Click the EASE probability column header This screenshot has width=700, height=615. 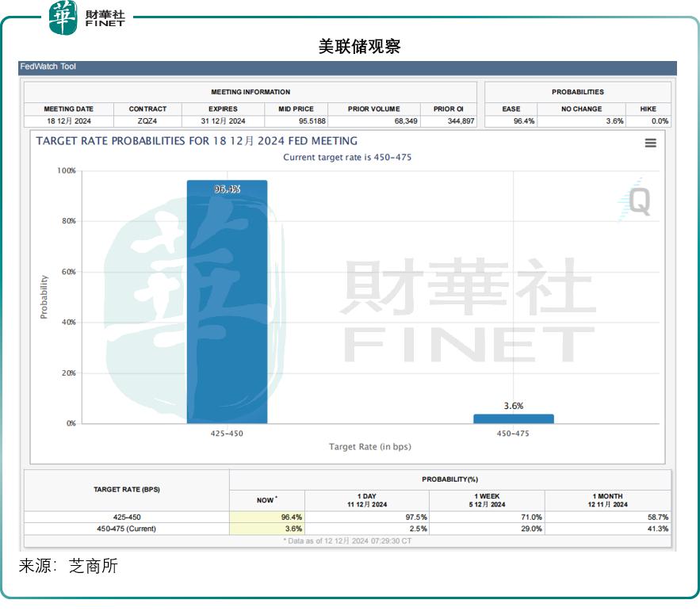coord(511,109)
